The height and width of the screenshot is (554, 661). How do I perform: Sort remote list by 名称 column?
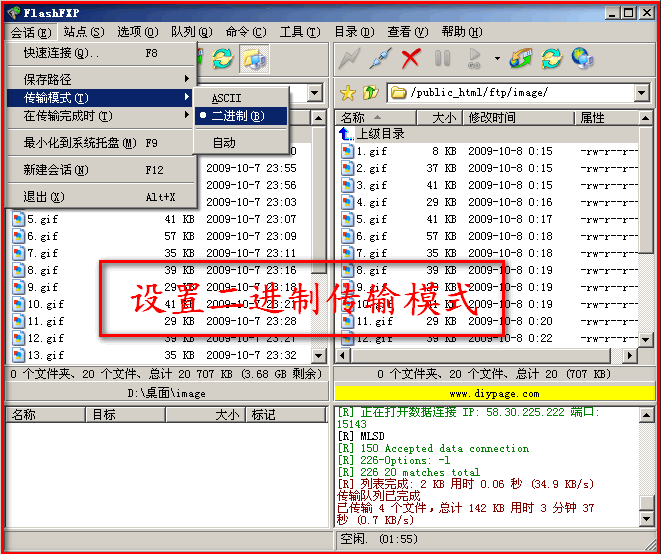click(376, 118)
